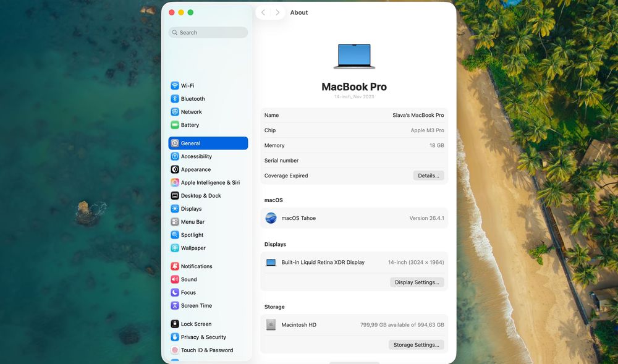This screenshot has width=618, height=364.
Task: Select General in the sidebar
Action: click(208, 143)
